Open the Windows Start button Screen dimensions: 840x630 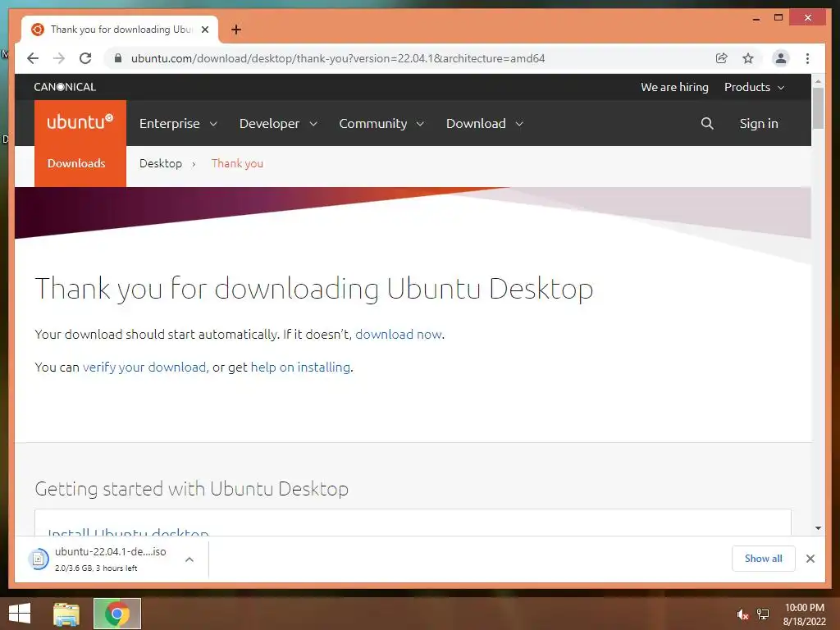[20, 614]
